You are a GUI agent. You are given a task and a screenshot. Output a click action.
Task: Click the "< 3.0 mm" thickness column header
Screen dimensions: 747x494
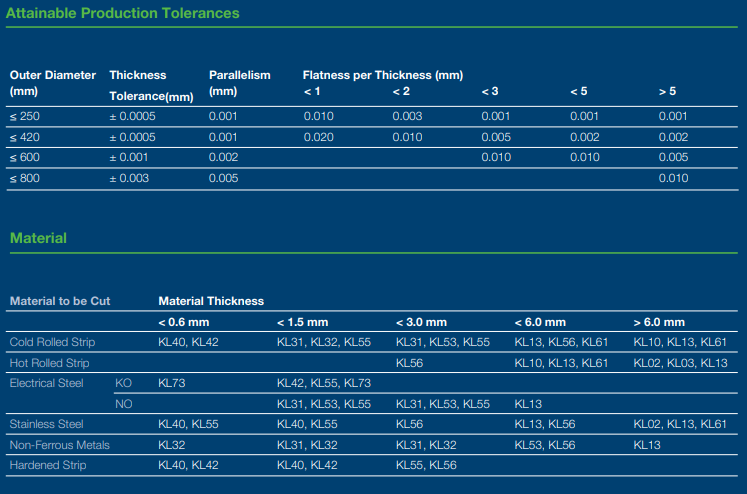(422, 322)
